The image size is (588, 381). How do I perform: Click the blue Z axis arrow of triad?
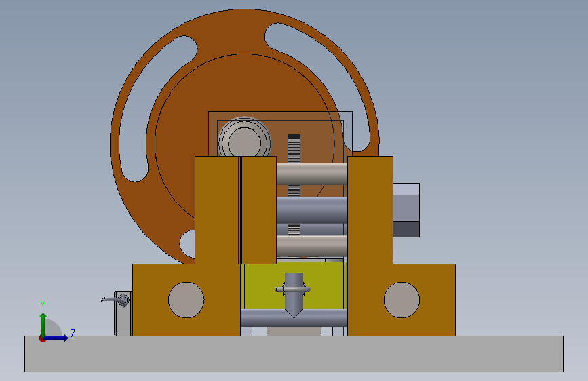click(56, 338)
